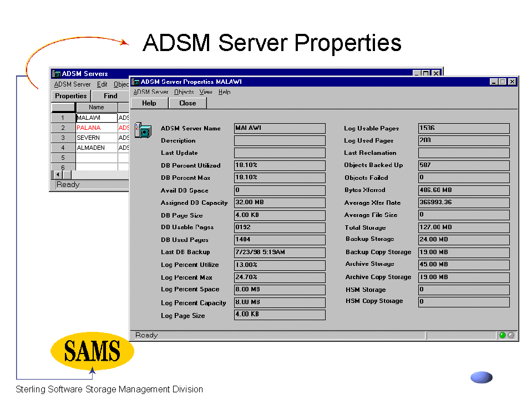Click the Name column header
532x399 pixels.
tap(96, 108)
